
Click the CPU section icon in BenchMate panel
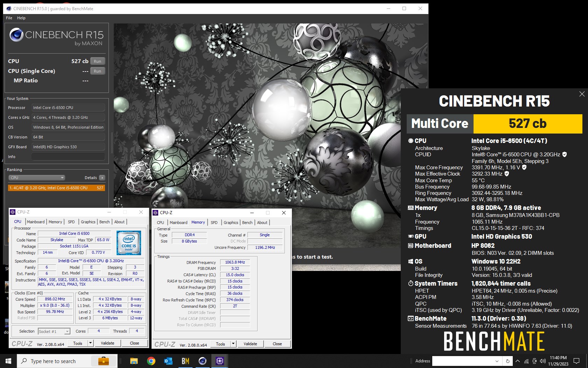pos(411,141)
